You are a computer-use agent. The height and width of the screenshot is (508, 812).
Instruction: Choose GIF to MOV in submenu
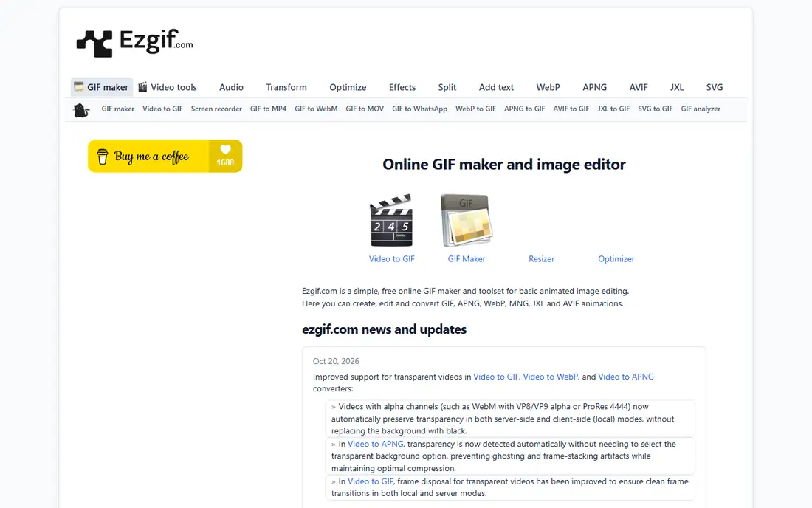coord(365,109)
